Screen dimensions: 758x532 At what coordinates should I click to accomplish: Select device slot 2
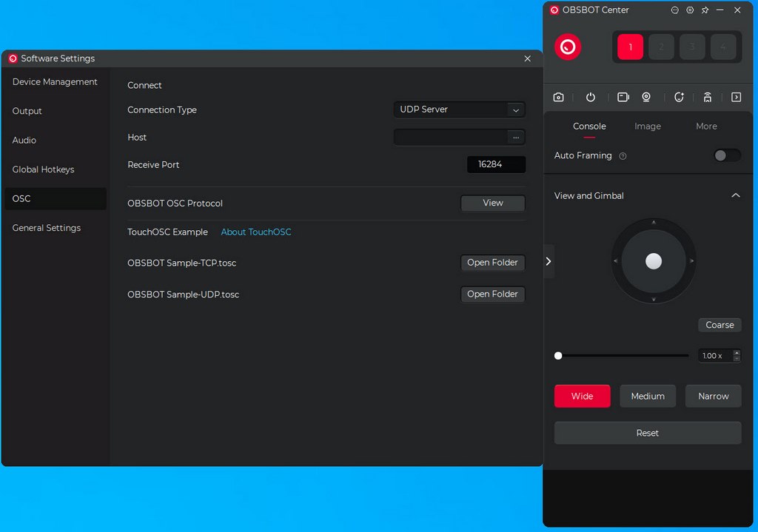[661, 47]
